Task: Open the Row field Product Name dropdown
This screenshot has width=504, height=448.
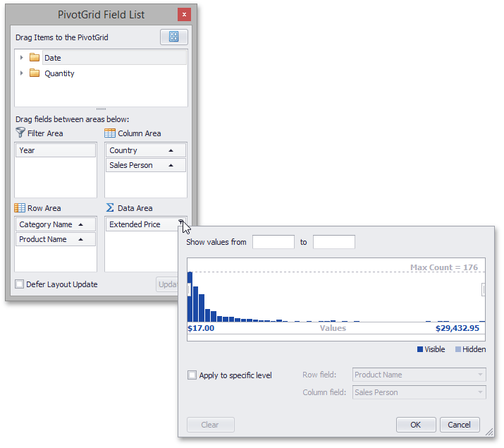Action: click(x=480, y=375)
